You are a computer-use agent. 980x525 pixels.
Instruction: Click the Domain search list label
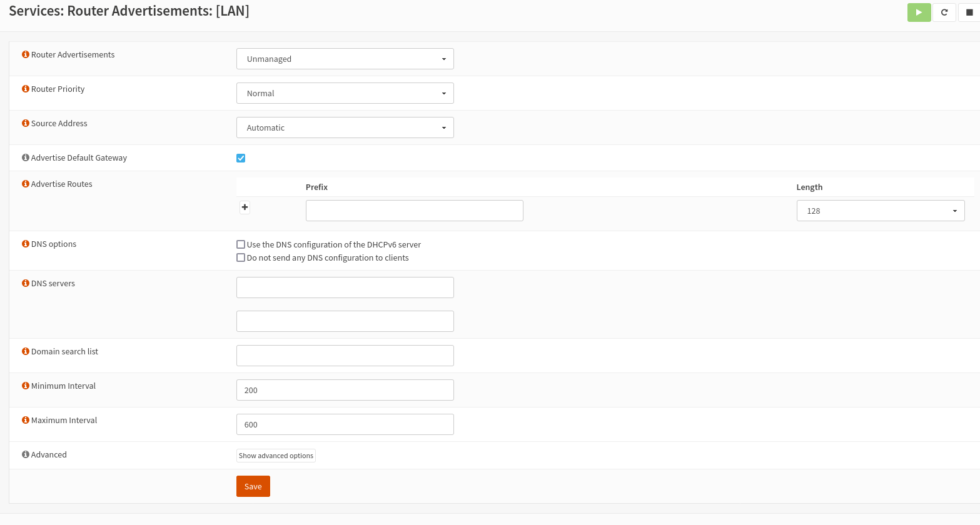point(64,351)
